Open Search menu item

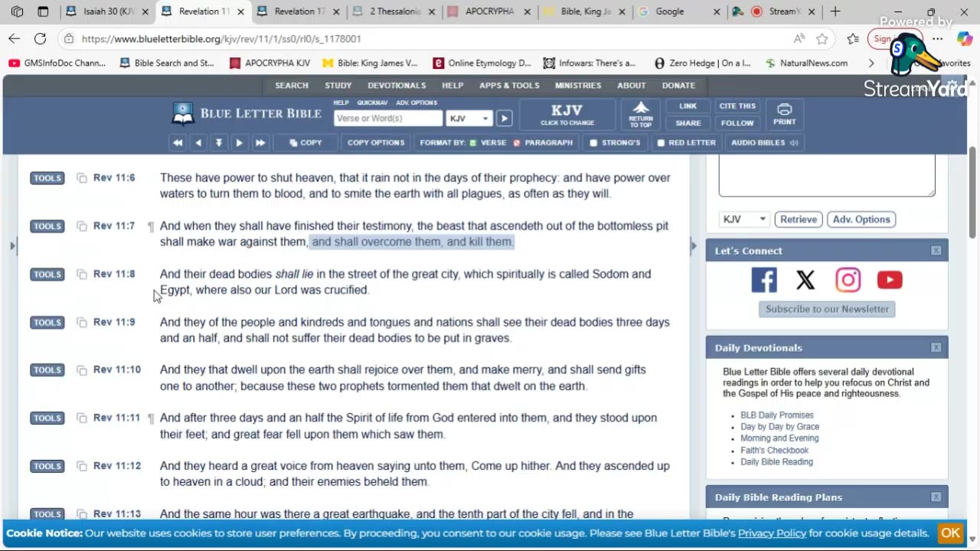(x=292, y=86)
